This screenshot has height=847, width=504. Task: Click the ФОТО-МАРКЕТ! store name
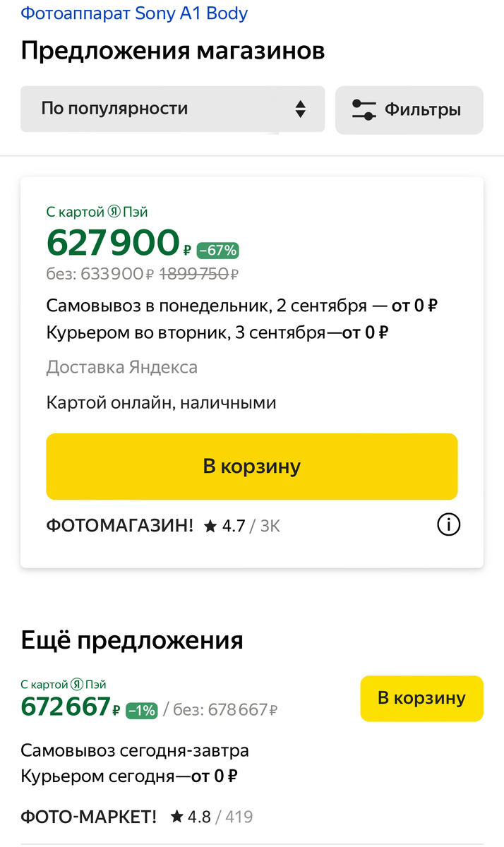[88, 816]
